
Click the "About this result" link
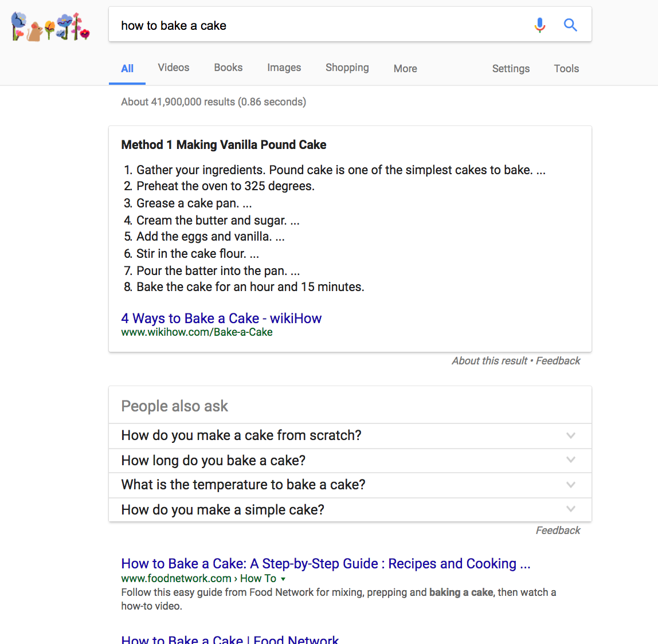[489, 361]
